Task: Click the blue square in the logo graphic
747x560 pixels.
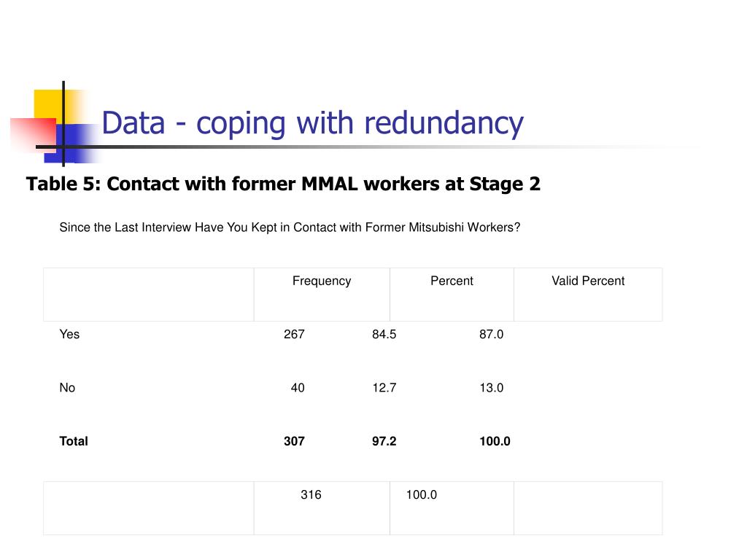Action: click(x=71, y=144)
